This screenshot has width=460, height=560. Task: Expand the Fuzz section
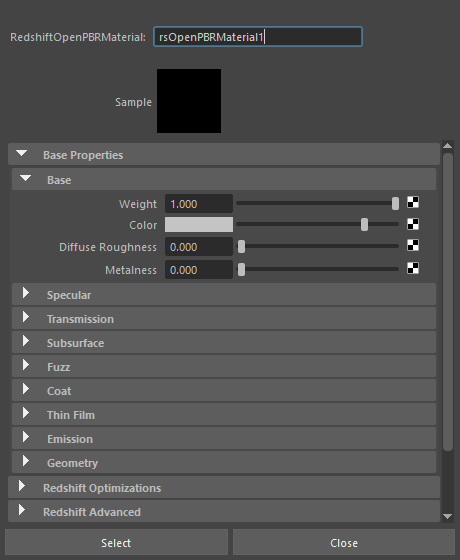pyautogui.click(x=224, y=366)
